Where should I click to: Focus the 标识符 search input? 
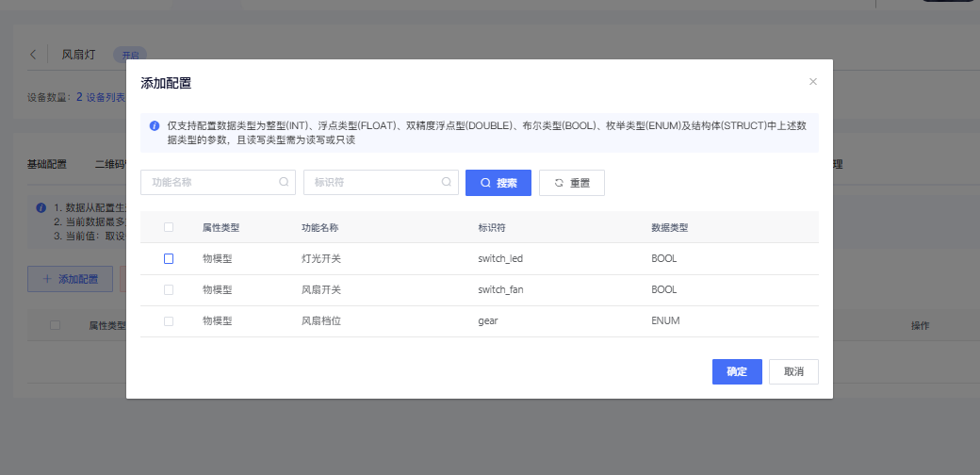pyautogui.click(x=374, y=183)
